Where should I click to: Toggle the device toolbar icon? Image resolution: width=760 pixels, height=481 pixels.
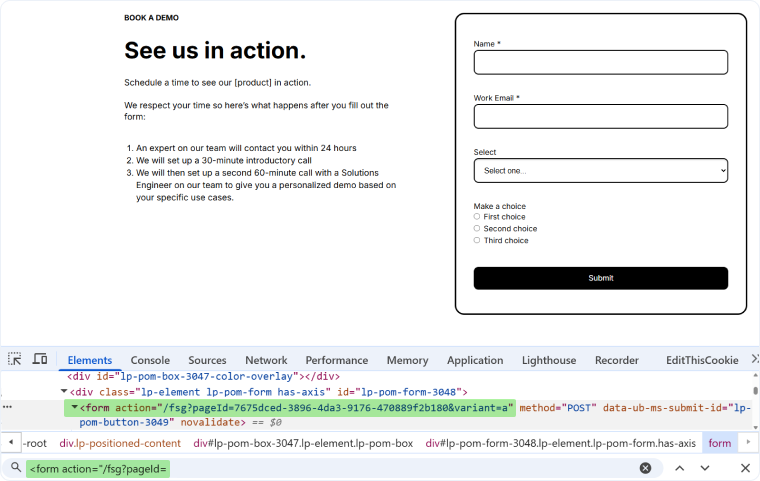(40, 359)
